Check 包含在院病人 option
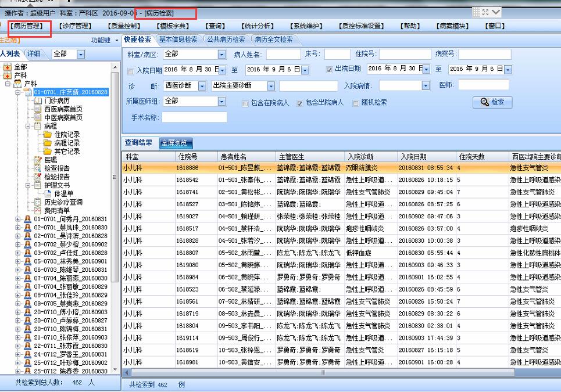The image size is (561, 392). (245, 103)
